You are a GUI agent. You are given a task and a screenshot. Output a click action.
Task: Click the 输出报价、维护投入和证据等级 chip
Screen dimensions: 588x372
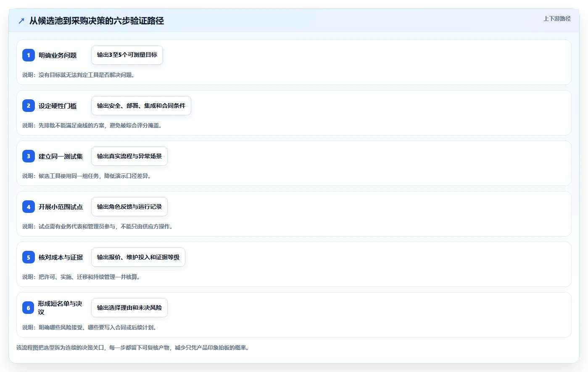tap(138, 257)
